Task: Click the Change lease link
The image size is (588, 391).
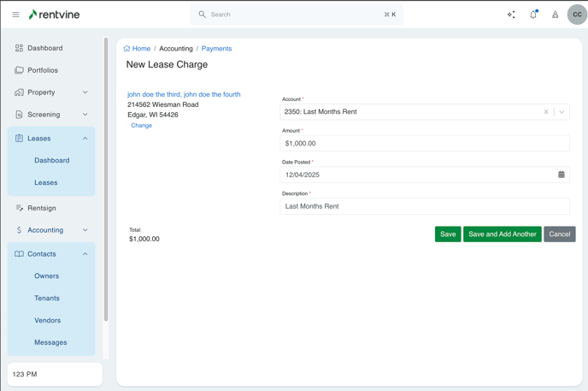Action: 142,126
